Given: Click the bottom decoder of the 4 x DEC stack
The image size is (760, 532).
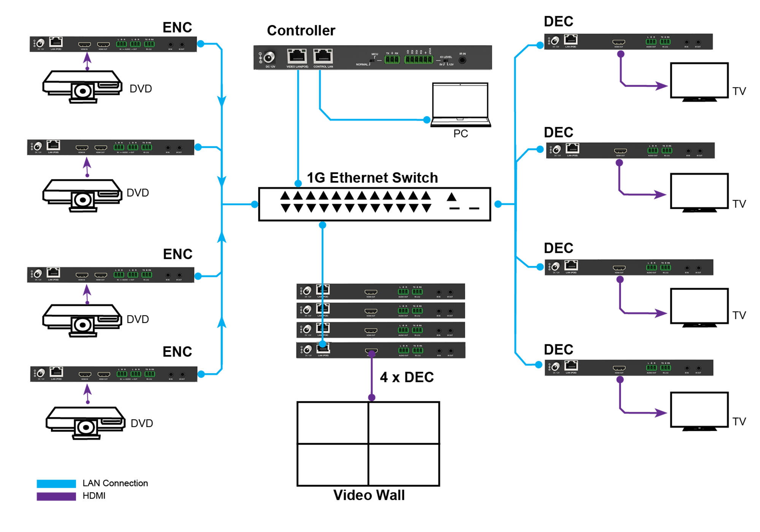Looking at the screenshot, I should 381,350.
